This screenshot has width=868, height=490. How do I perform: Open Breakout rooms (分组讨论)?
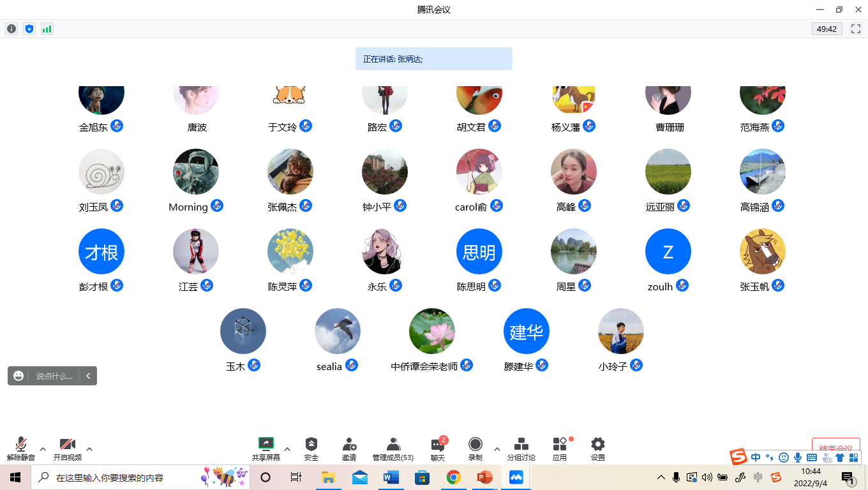[521, 449]
